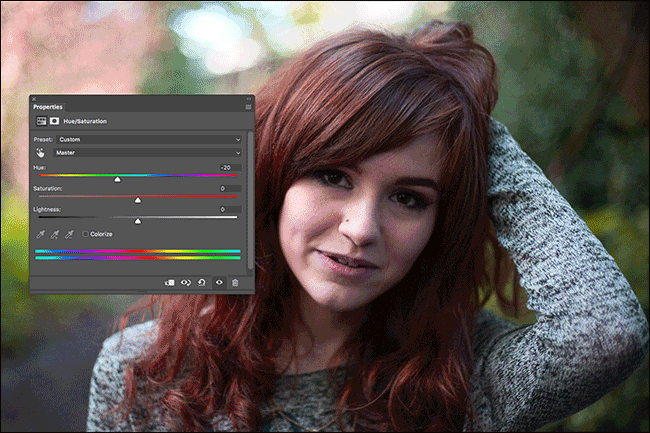Image resolution: width=650 pixels, height=433 pixels.
Task: Reset adjustment to defaults icon
Action: click(x=202, y=283)
